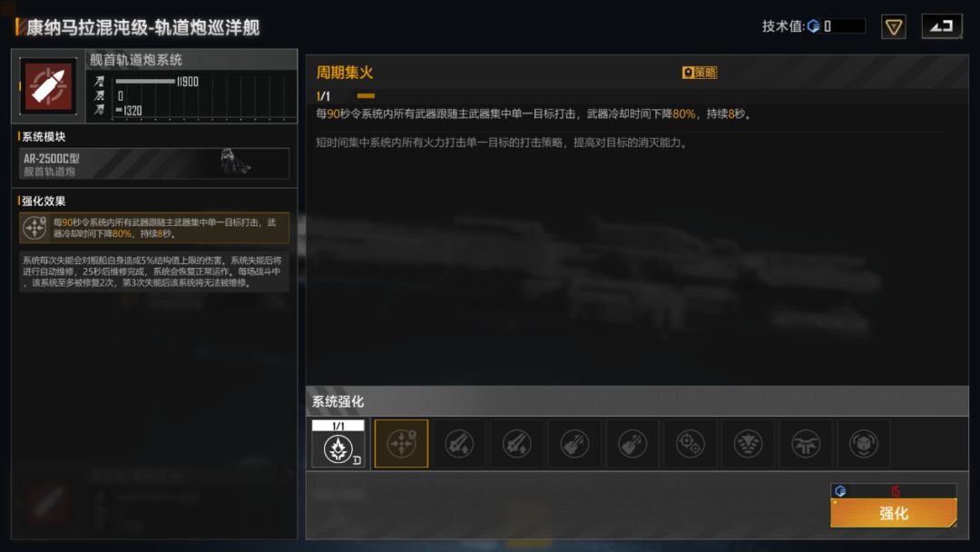Screen dimensions: 980x552
Task: Click the 强化效果 description with crosshair icon
Action: coord(154,228)
